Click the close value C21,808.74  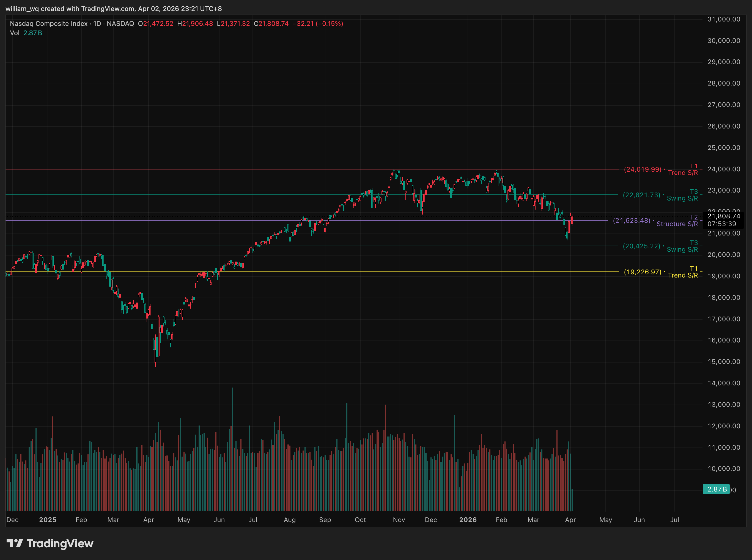(x=271, y=24)
